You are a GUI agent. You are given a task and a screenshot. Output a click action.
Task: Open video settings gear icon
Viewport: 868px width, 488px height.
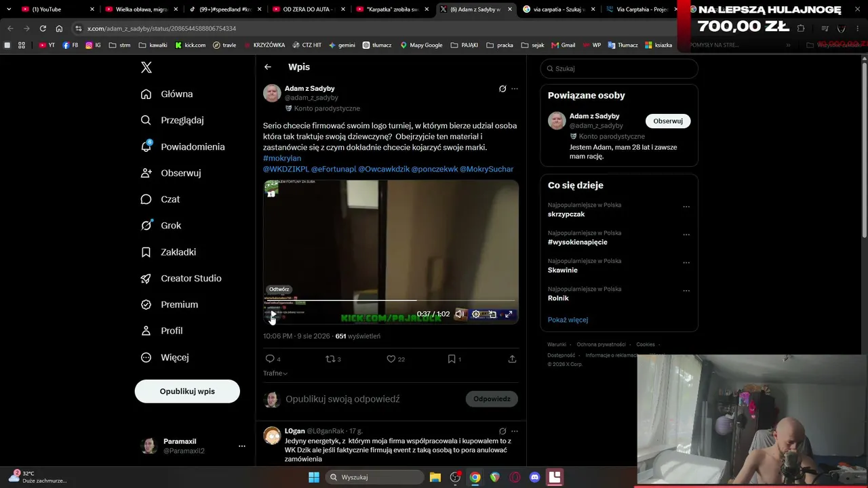coord(476,314)
